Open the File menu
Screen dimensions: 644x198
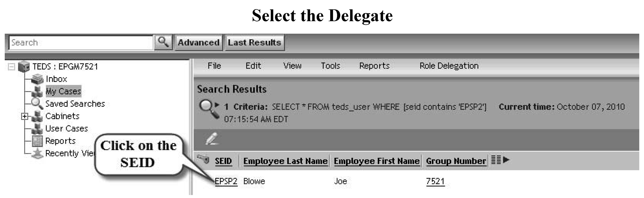[x=214, y=66]
